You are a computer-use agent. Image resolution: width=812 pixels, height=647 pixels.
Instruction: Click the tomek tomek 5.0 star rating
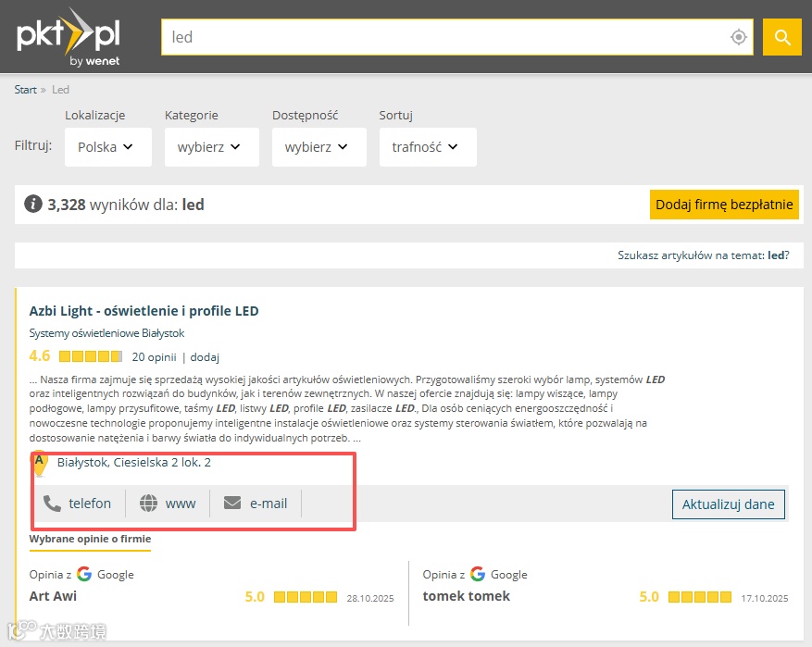click(700, 597)
